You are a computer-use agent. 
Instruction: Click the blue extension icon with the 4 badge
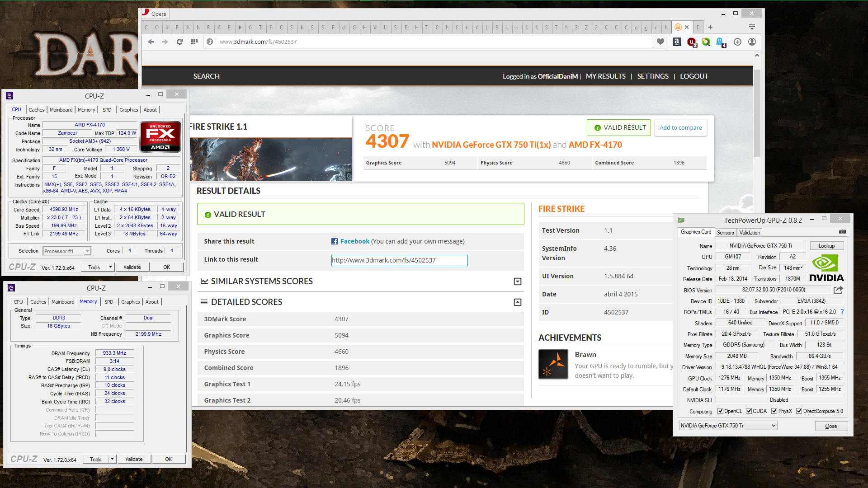(x=722, y=42)
